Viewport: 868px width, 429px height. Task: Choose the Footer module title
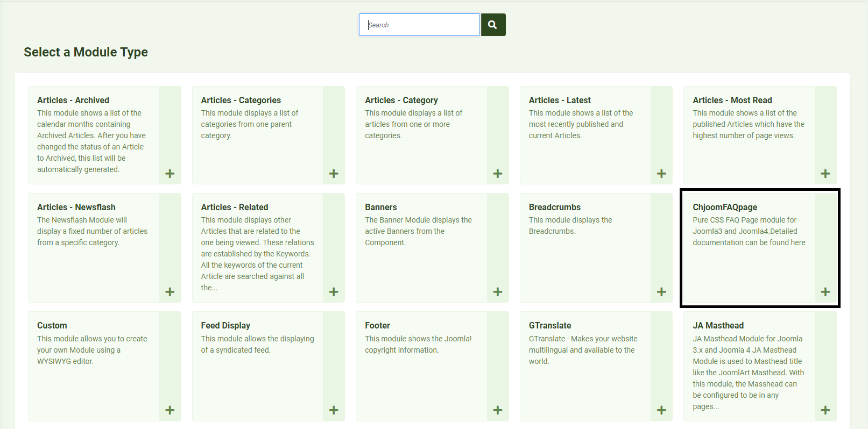[x=377, y=325]
